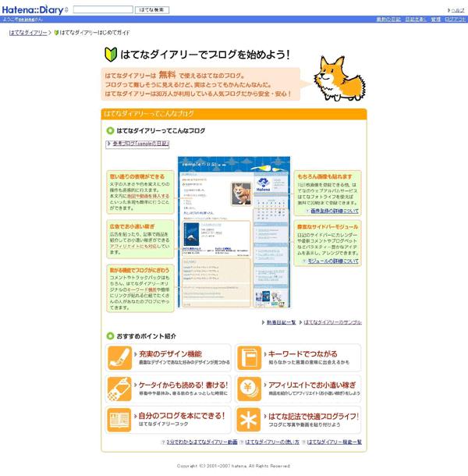Click the book keyword icon

click(249, 357)
